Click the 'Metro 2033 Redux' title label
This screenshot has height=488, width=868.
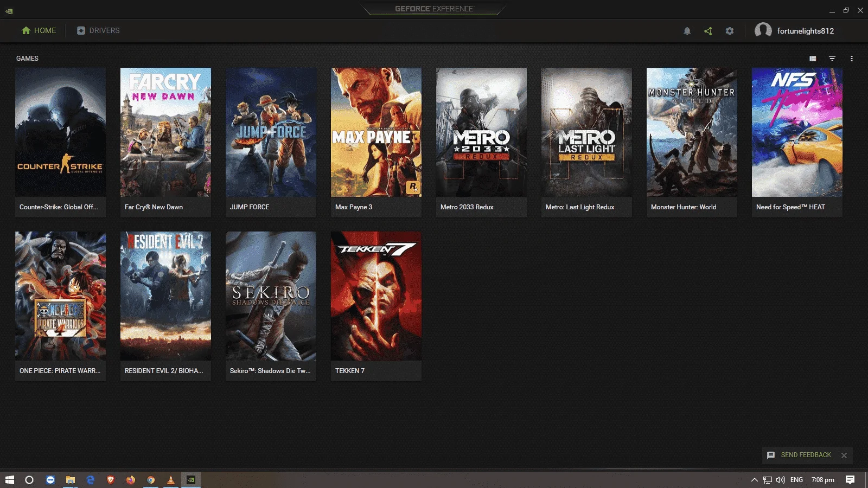coord(467,207)
